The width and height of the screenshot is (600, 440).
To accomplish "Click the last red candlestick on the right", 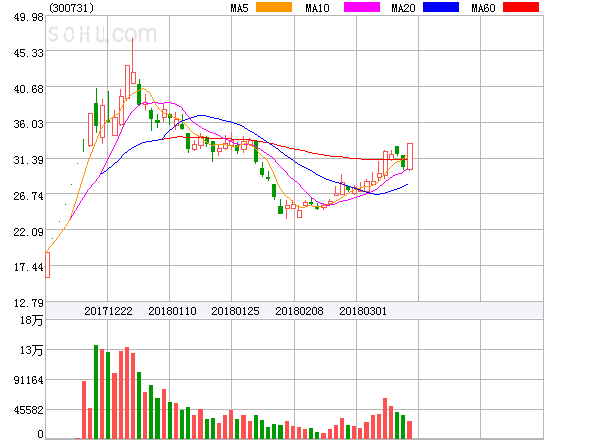I will (410, 156).
